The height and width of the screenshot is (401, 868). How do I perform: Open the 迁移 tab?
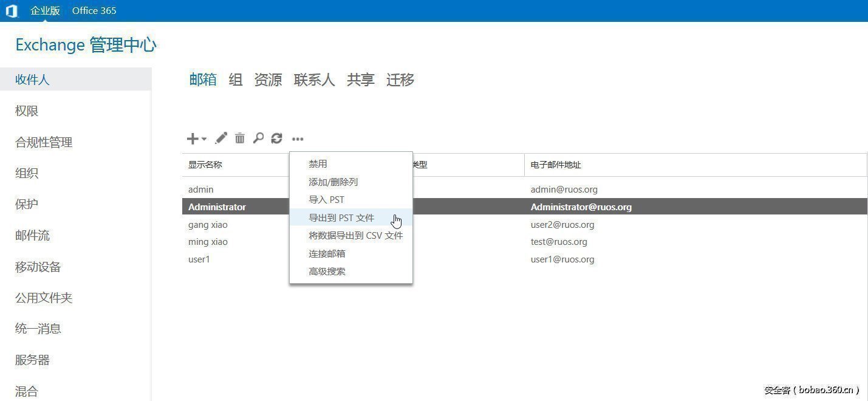click(400, 80)
